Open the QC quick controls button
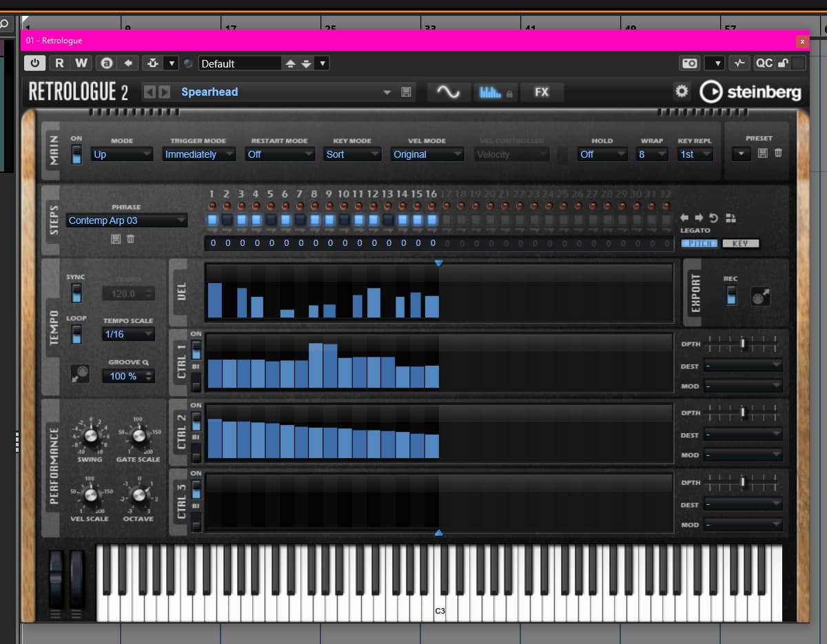Screen dimensions: 827x644 (x=764, y=63)
